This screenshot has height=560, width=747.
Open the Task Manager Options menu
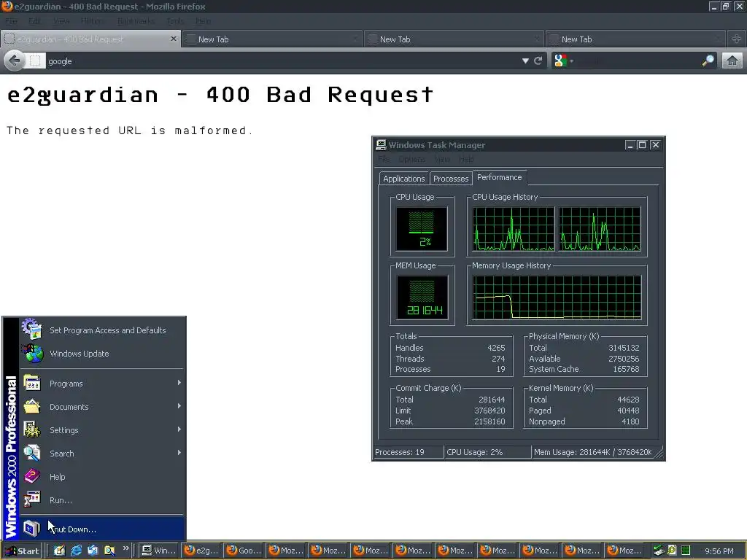point(411,159)
